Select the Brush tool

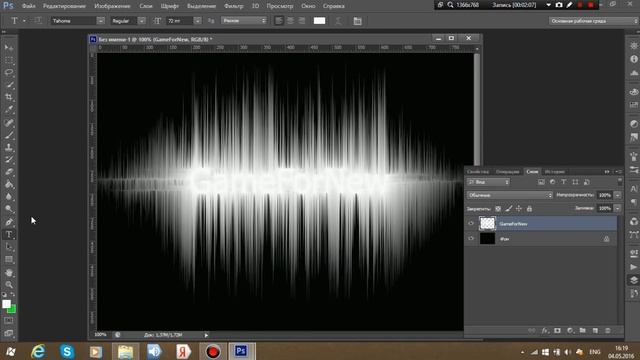(x=9, y=135)
